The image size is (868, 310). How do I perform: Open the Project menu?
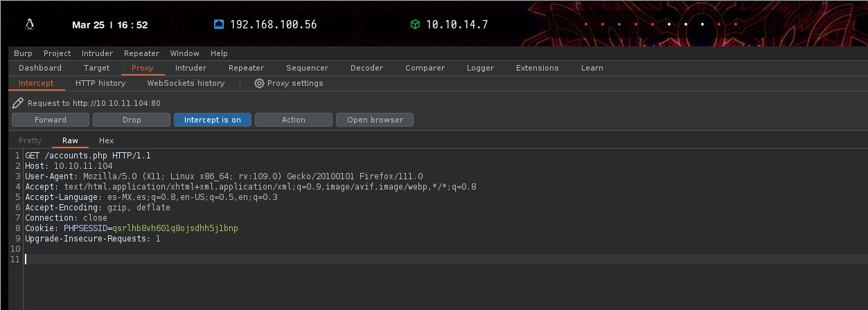point(57,53)
